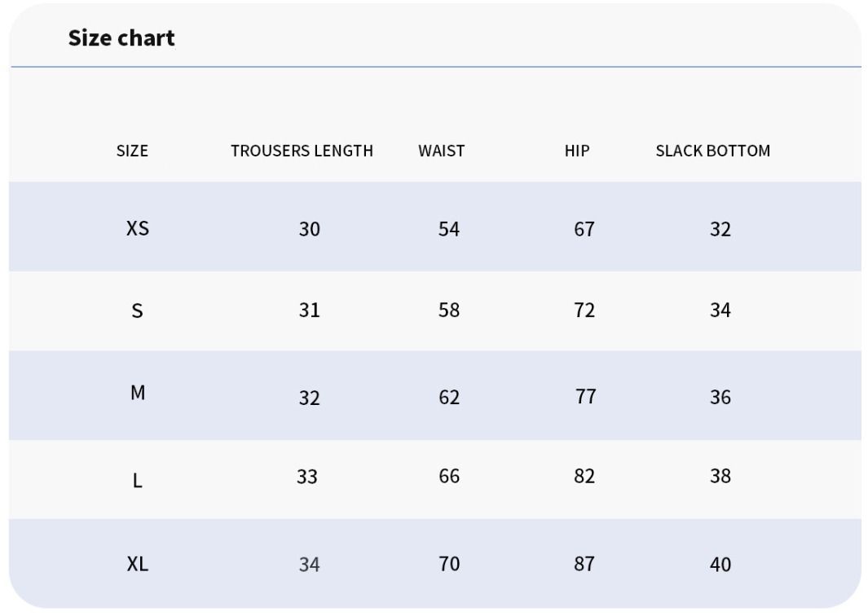Select L slack bottom value 38
Screen dimensions: 868x616
pyautogui.click(x=720, y=476)
